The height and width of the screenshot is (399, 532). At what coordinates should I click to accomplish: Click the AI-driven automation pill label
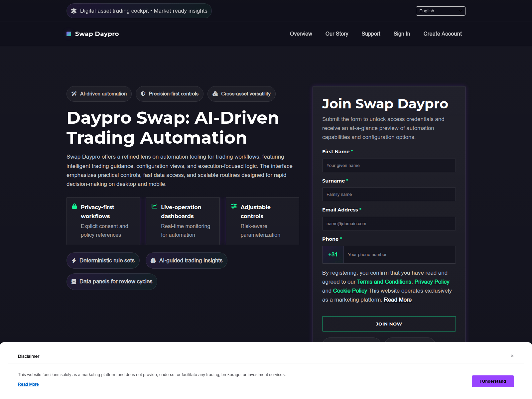pyautogui.click(x=103, y=94)
